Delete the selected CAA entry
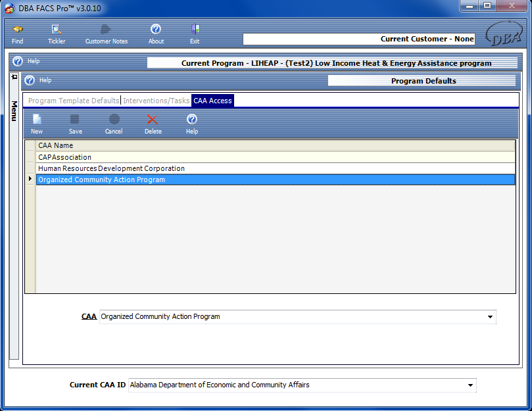The height and width of the screenshot is (411, 532). pyautogui.click(x=153, y=124)
